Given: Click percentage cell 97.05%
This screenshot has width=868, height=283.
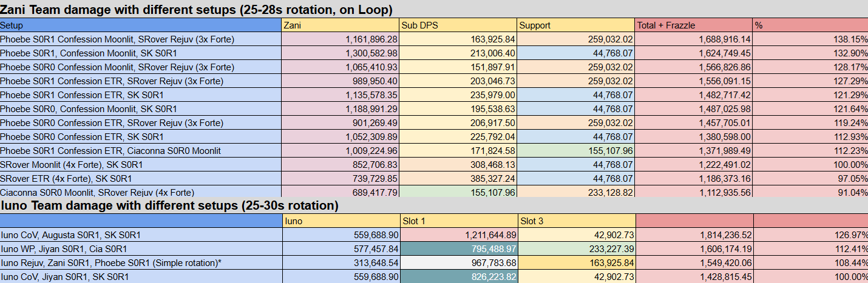Looking at the screenshot, I should click(x=810, y=179).
